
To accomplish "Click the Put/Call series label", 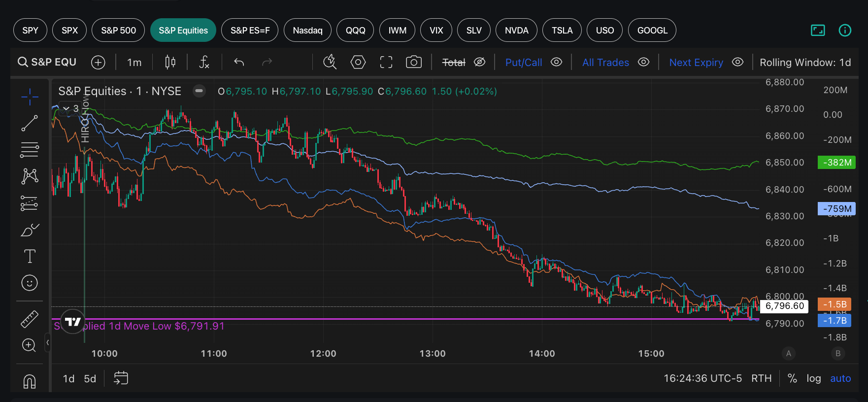I will (x=524, y=63).
